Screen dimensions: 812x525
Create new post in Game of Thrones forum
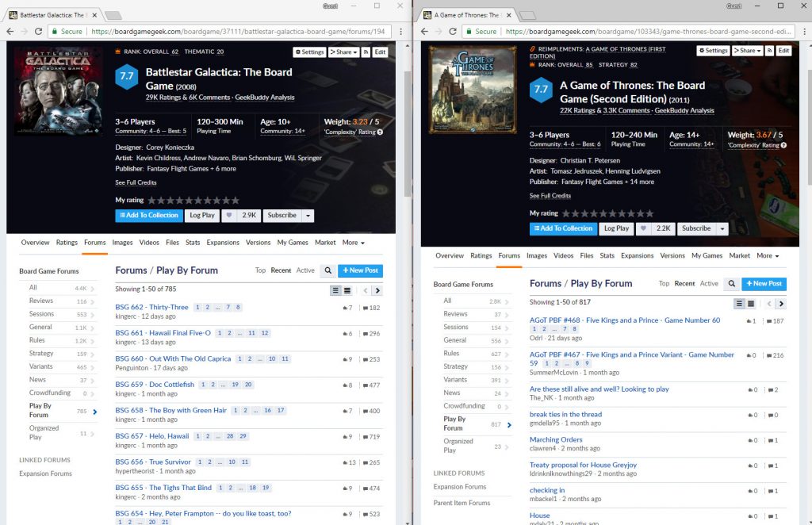(764, 284)
